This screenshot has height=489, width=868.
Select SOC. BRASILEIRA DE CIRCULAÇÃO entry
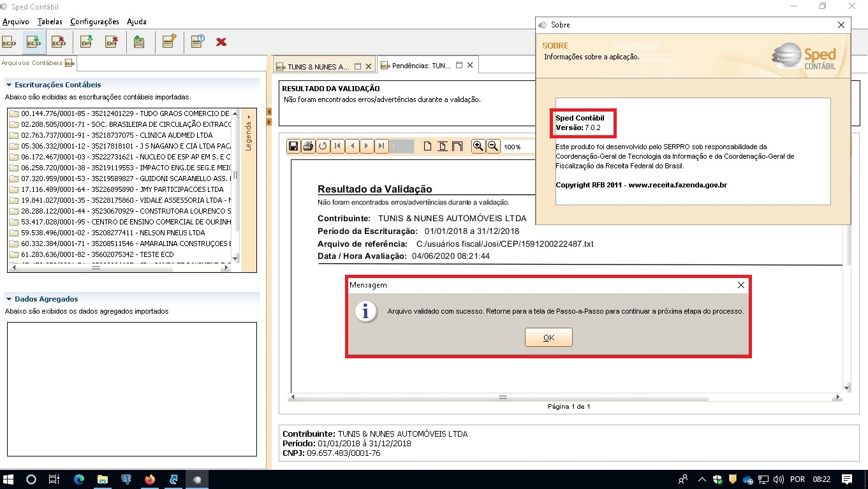click(120, 124)
